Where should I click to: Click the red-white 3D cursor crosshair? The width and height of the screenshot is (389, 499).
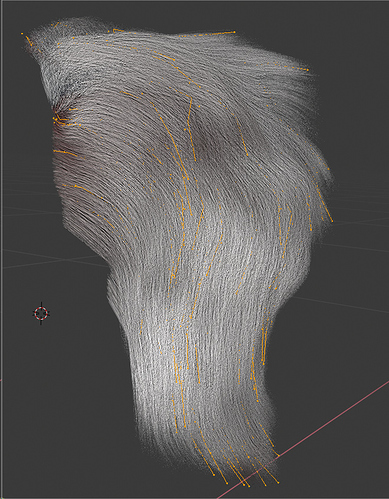41,313
